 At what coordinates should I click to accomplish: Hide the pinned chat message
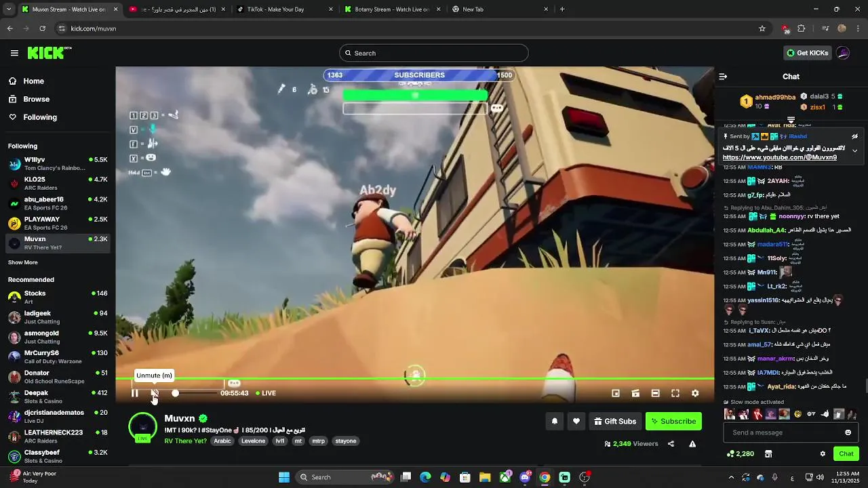pyautogui.click(x=854, y=136)
